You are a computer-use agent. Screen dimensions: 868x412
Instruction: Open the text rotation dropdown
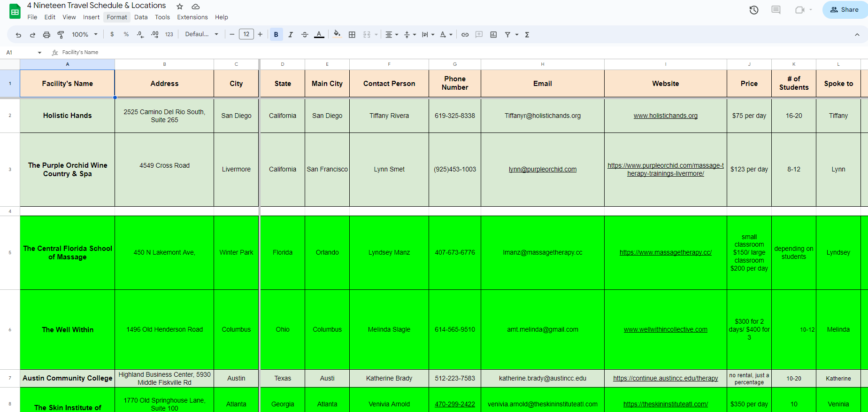point(446,34)
